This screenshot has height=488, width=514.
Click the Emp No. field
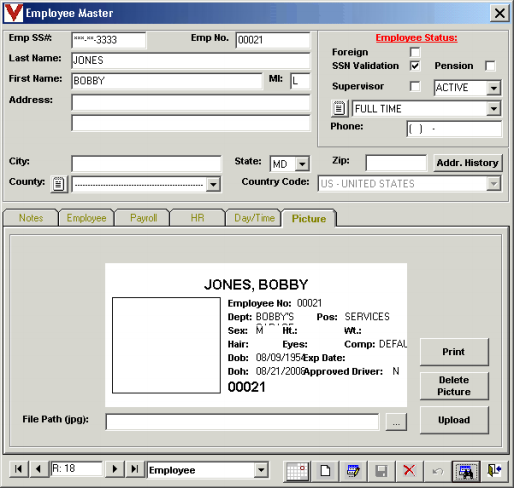[x=273, y=40]
